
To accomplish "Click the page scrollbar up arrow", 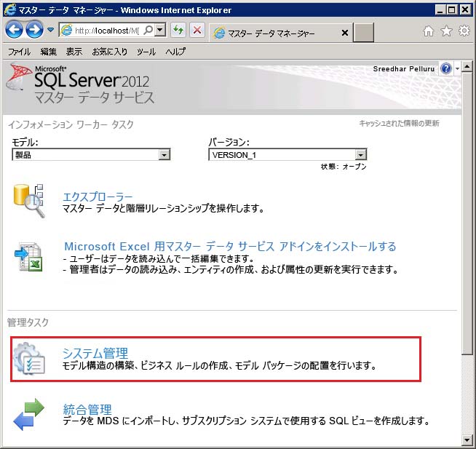I will pyautogui.click(x=467, y=66).
